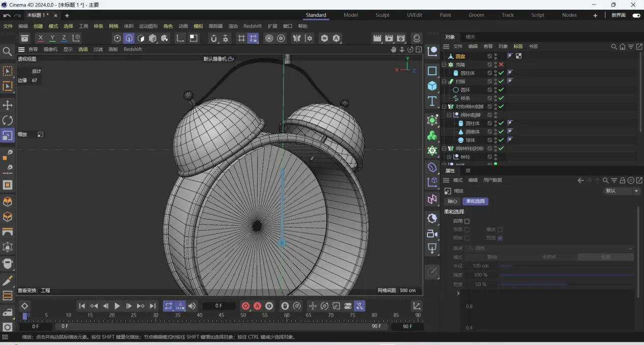Click the 柔和选择 tab button

coord(475,201)
